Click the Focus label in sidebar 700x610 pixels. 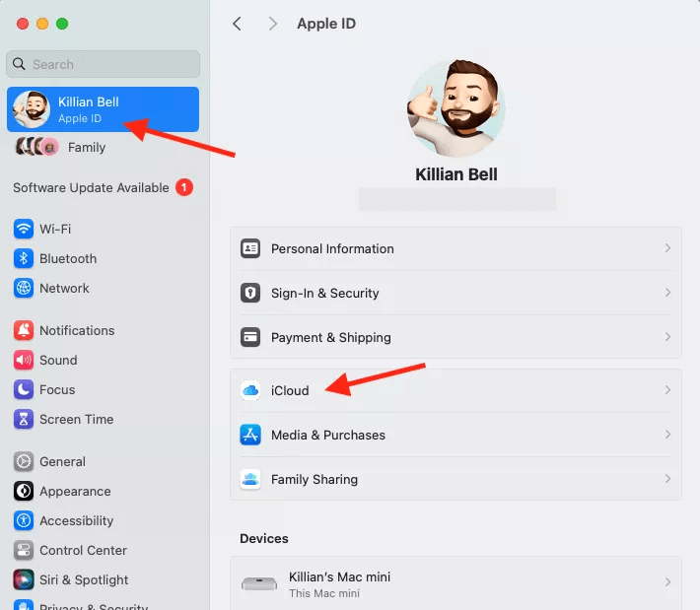pos(57,390)
